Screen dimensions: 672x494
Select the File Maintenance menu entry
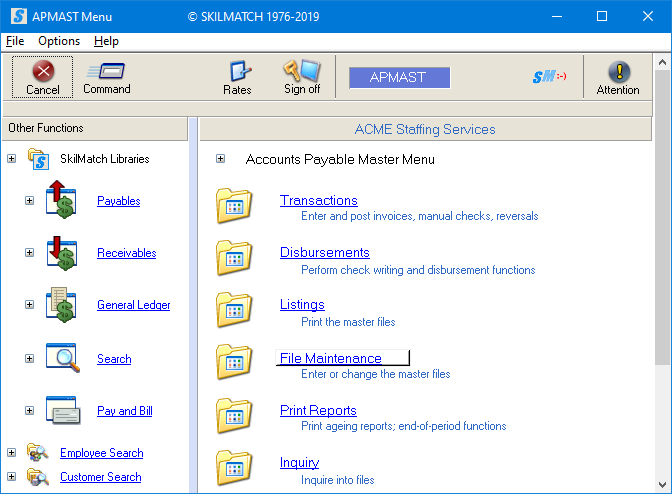point(331,358)
